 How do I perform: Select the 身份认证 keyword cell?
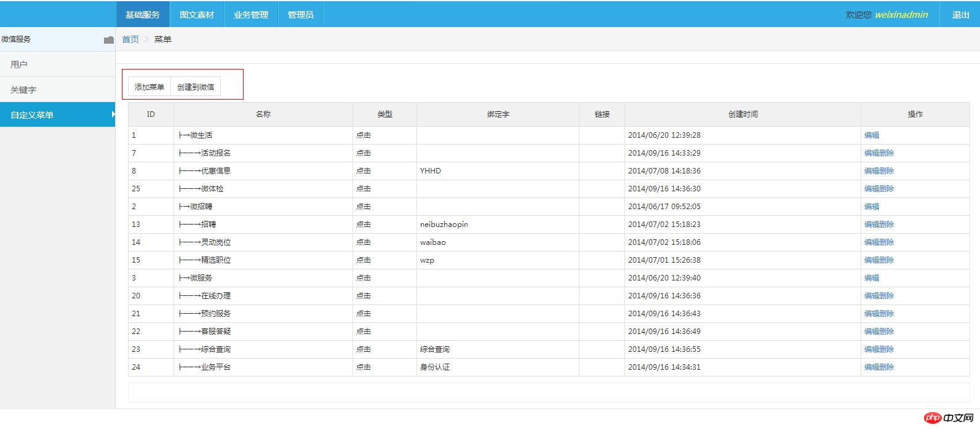click(x=498, y=367)
